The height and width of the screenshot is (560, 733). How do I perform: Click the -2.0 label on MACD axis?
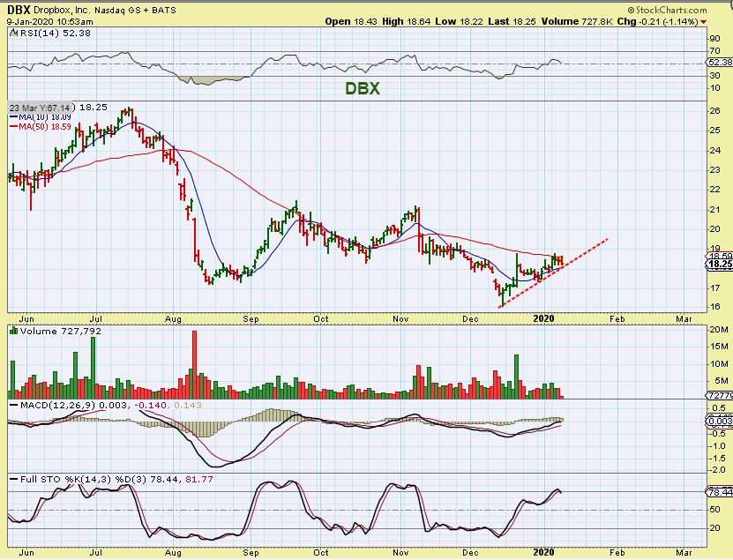pos(717,470)
